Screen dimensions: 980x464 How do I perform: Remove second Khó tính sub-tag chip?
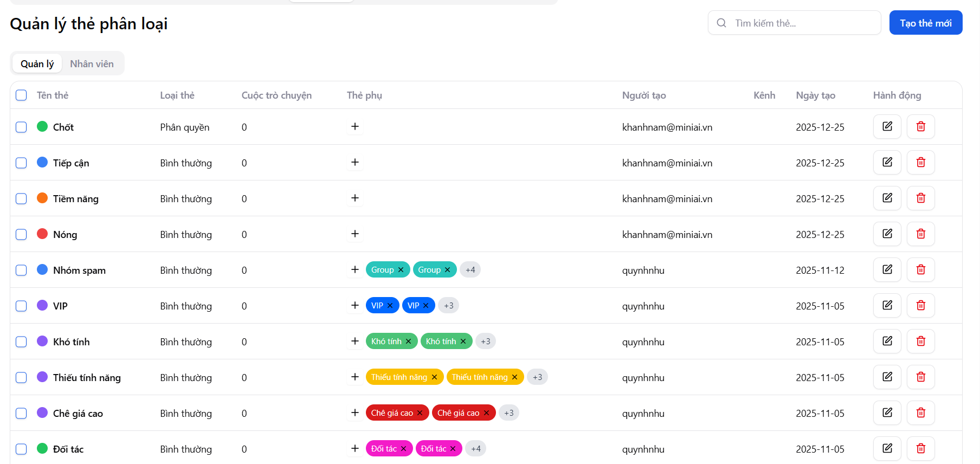pyautogui.click(x=463, y=341)
